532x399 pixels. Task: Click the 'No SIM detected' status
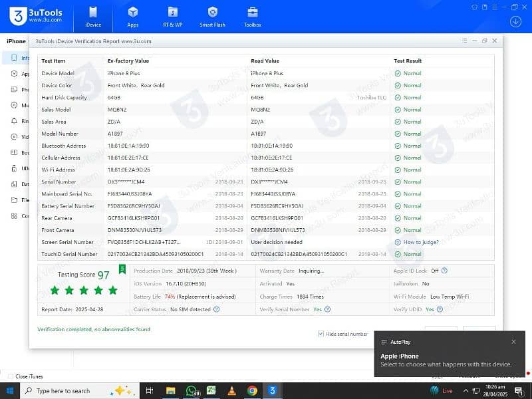click(x=190, y=309)
